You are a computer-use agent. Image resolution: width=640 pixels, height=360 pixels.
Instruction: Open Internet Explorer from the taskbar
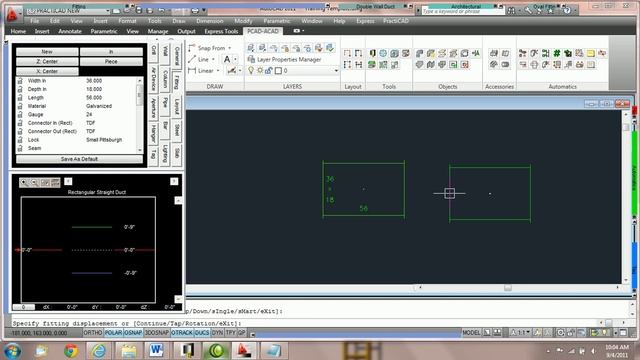coord(99,350)
